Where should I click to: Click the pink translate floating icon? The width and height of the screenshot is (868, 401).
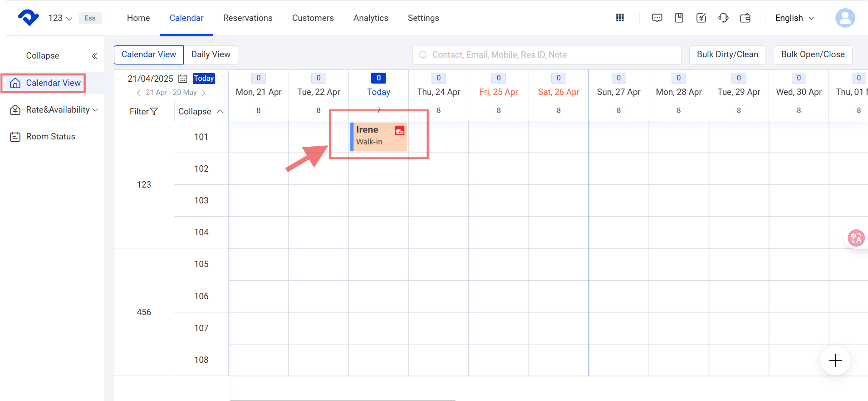856,238
